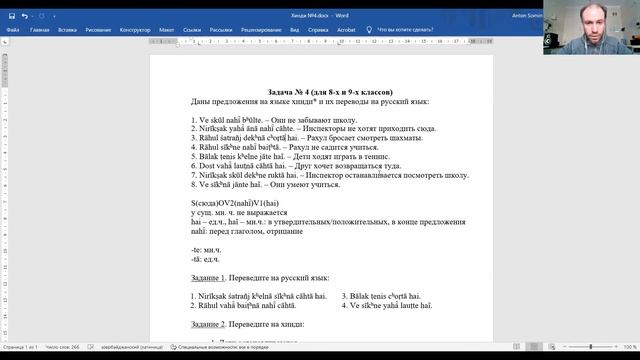Click the Antan Somin account name
This screenshot has width=640, height=360.
click(x=527, y=16)
